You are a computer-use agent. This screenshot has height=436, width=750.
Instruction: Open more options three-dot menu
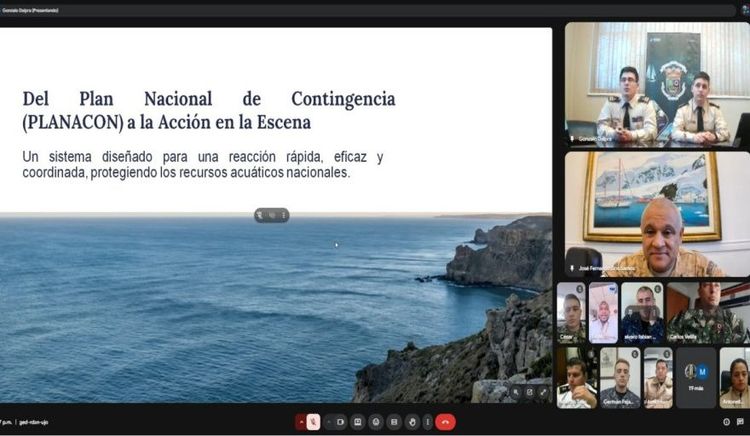click(428, 422)
